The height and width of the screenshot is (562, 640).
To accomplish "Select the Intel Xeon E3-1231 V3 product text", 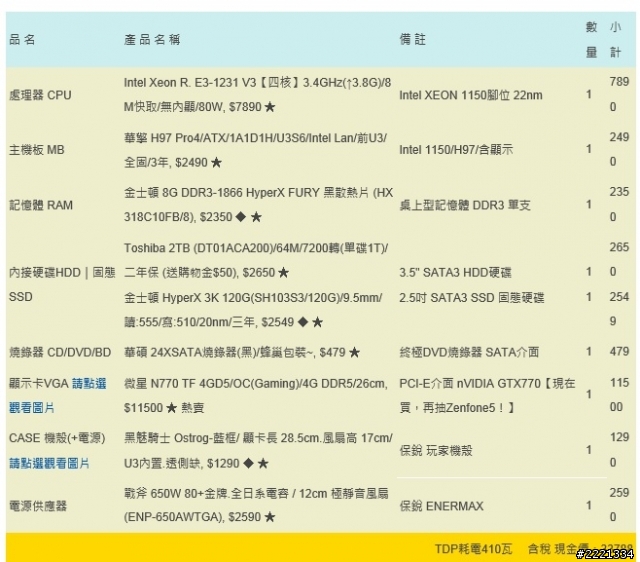I will coord(258,95).
